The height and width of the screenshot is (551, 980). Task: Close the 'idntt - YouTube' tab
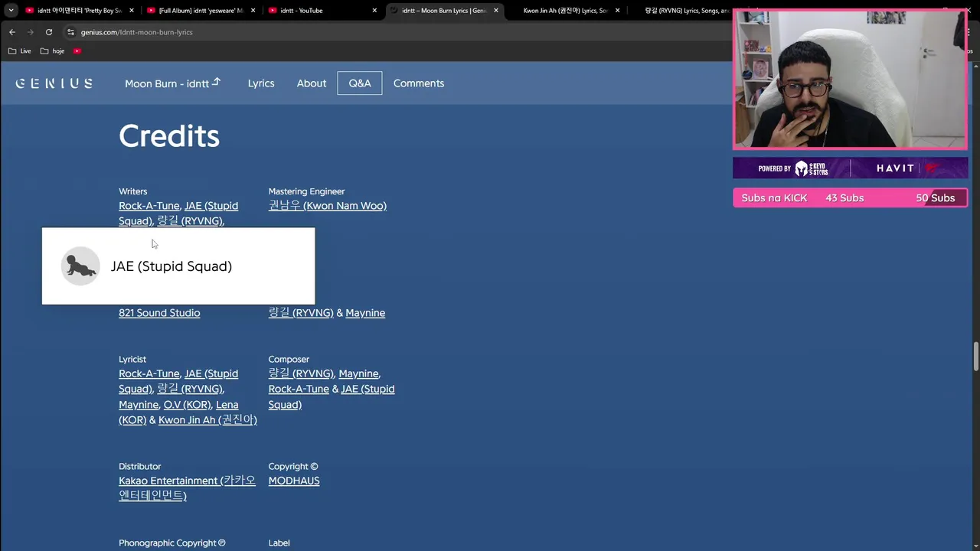click(374, 11)
